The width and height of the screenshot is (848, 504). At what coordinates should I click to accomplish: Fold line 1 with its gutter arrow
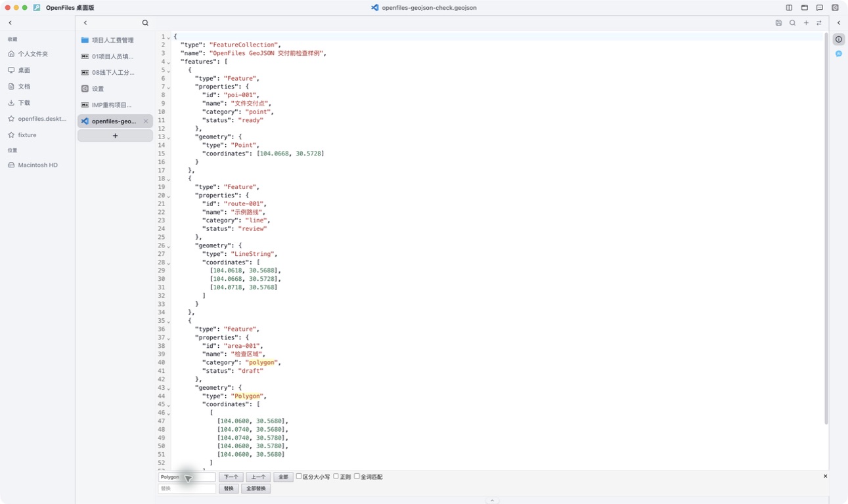pyautogui.click(x=169, y=37)
